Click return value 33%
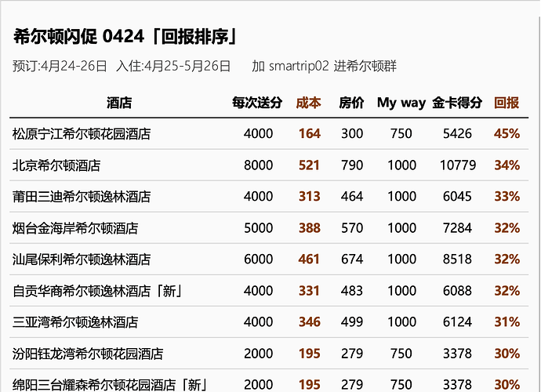The width and height of the screenshot is (541, 392). (x=507, y=197)
